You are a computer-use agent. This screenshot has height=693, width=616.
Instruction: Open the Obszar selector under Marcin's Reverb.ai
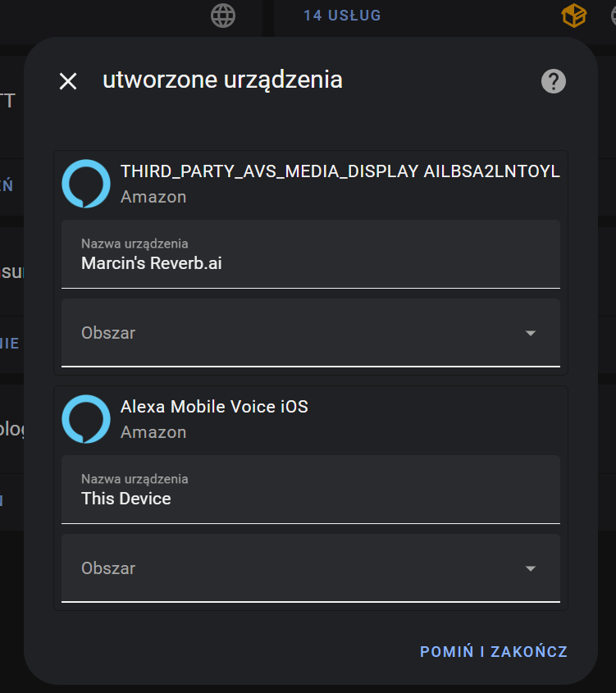point(310,333)
